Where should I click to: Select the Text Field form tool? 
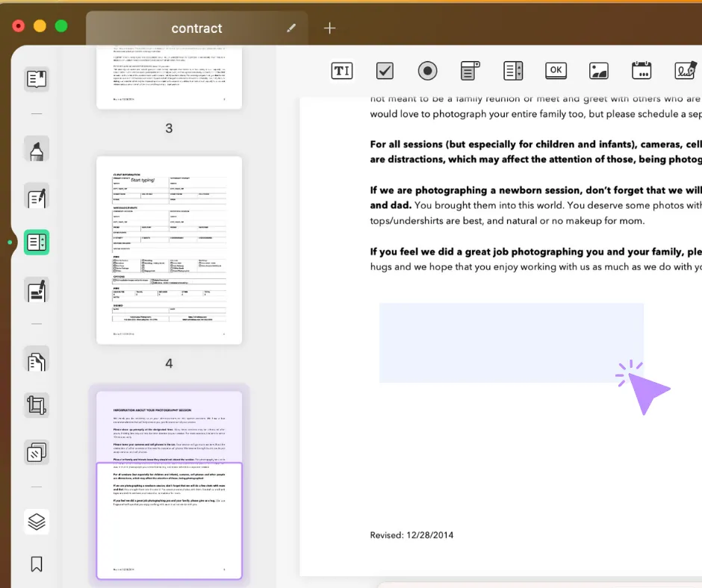point(342,70)
